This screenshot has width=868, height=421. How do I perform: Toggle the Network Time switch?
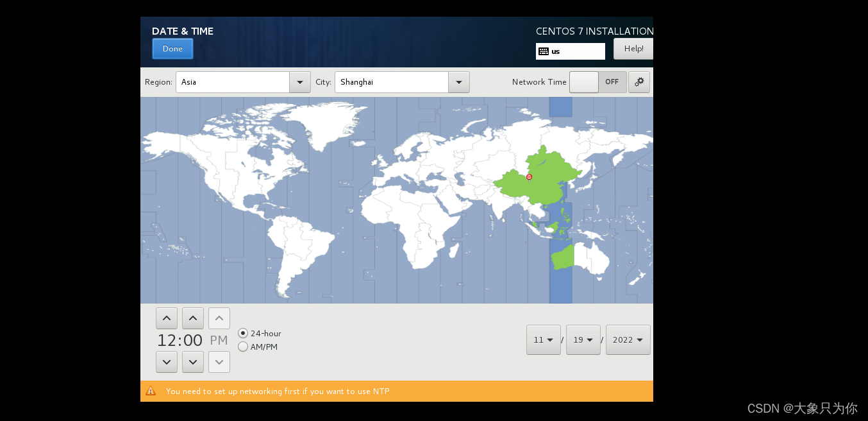[x=598, y=82]
